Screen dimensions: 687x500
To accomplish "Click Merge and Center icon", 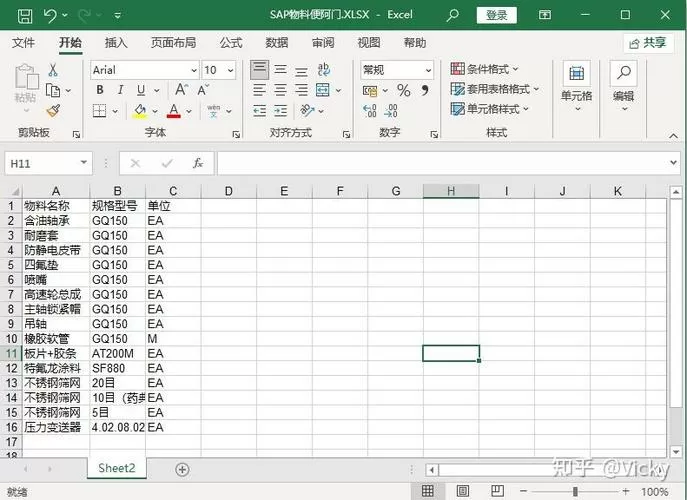I will click(x=323, y=90).
